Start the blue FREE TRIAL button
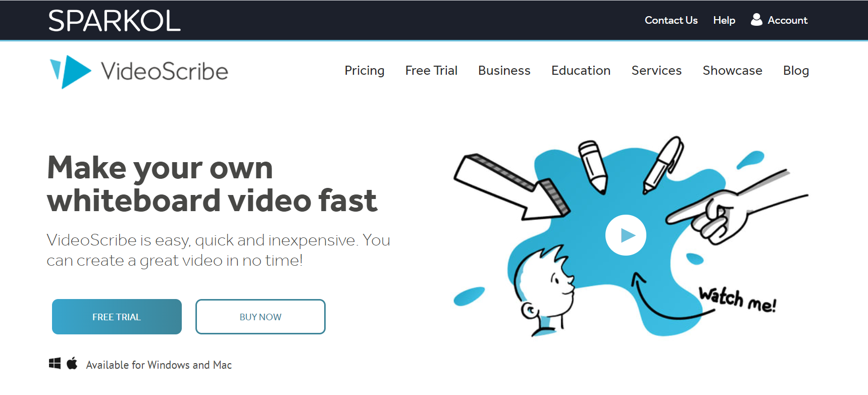Screen dimensions: 868x395 point(117,317)
